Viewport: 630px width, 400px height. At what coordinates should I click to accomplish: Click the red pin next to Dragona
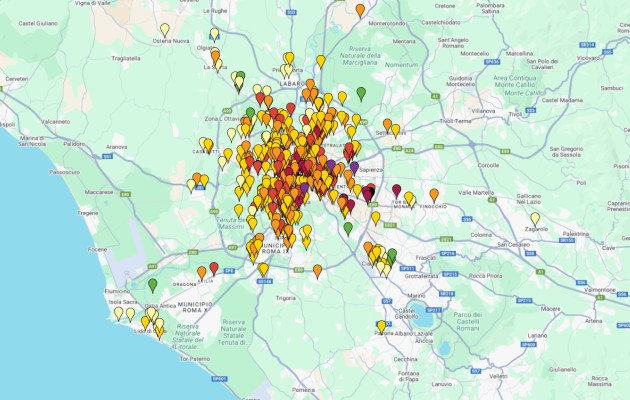tap(213, 268)
